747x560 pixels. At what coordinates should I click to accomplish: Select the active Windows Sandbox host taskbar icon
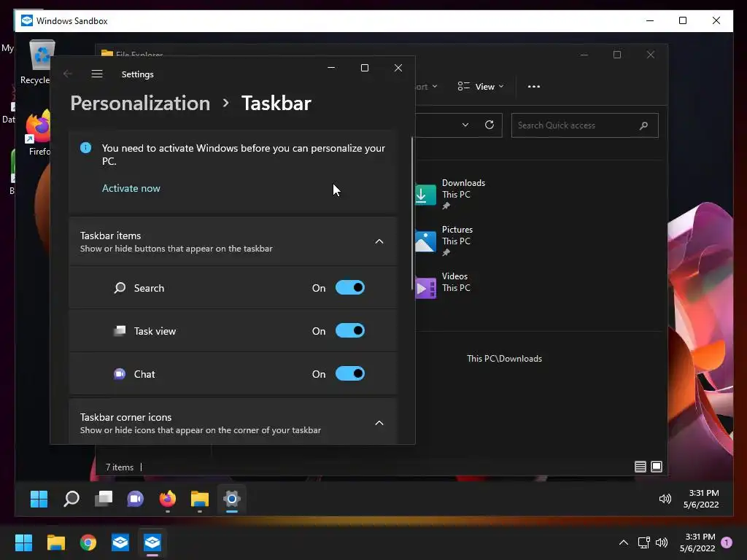pos(152,542)
